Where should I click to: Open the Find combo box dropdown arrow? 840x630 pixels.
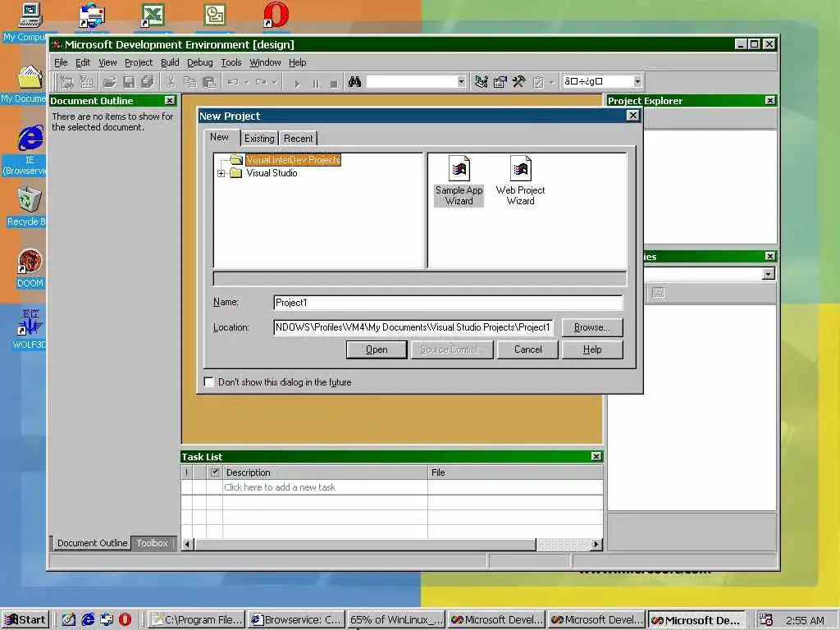click(461, 81)
